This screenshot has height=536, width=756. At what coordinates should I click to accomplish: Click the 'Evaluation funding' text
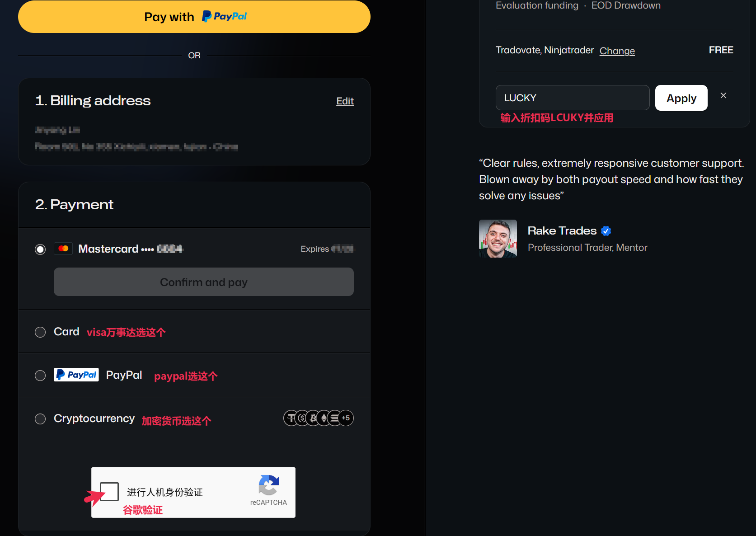coord(537,5)
